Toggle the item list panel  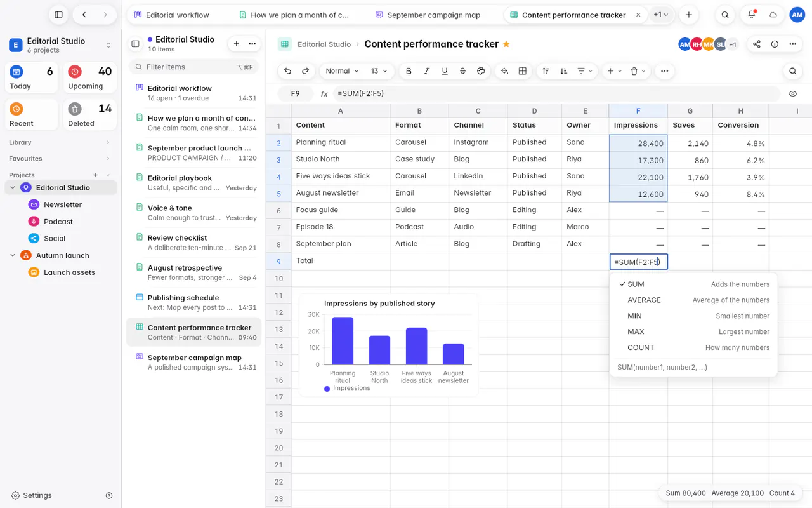(135, 44)
